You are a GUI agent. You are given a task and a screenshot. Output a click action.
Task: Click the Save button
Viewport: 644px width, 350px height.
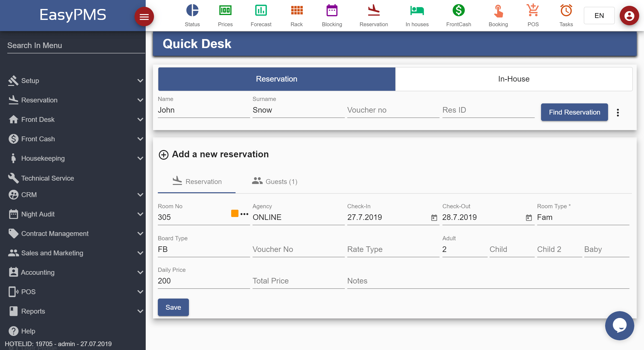point(173,307)
